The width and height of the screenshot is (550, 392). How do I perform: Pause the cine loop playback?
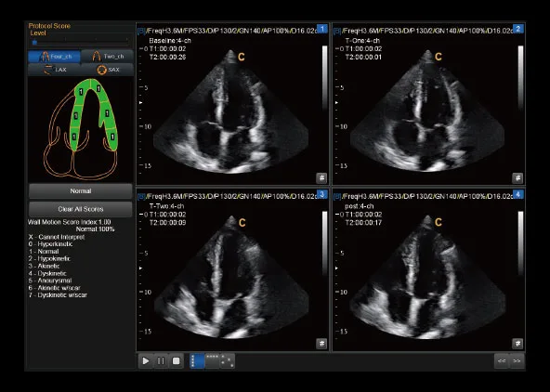[161, 360]
